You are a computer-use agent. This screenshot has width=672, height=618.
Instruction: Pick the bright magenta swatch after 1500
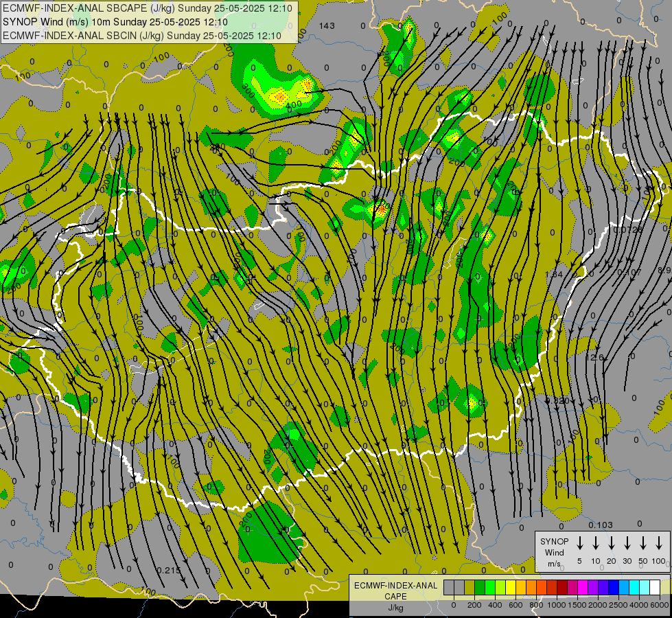click(583, 587)
